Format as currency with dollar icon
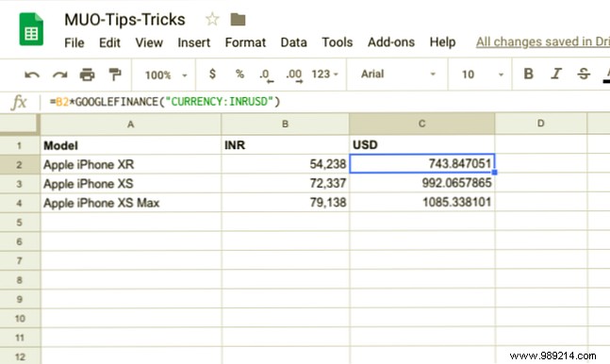 click(212, 74)
